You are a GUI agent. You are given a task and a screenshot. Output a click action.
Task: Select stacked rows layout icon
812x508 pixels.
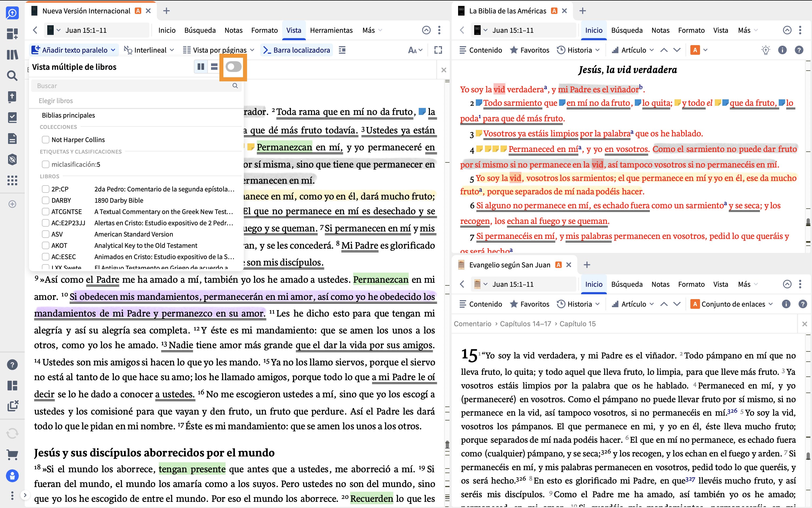(214, 67)
